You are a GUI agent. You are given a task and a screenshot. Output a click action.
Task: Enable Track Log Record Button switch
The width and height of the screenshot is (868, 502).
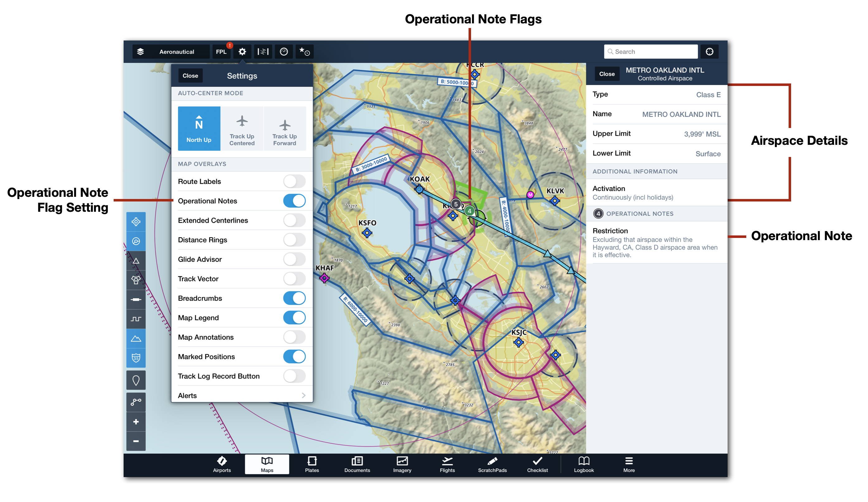coord(294,376)
